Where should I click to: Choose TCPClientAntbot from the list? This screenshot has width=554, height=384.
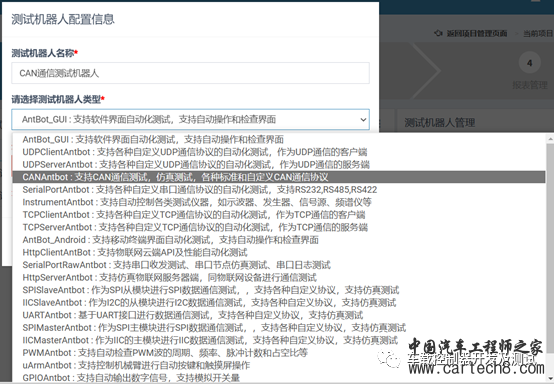coord(279,215)
